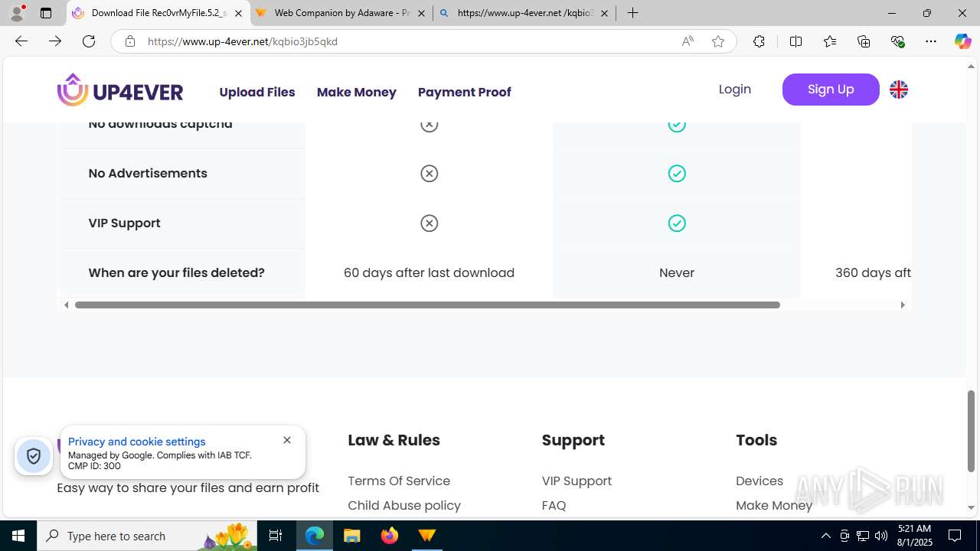980x551 pixels.
Task: Click the '60 days after last download' cell
Action: (x=429, y=272)
